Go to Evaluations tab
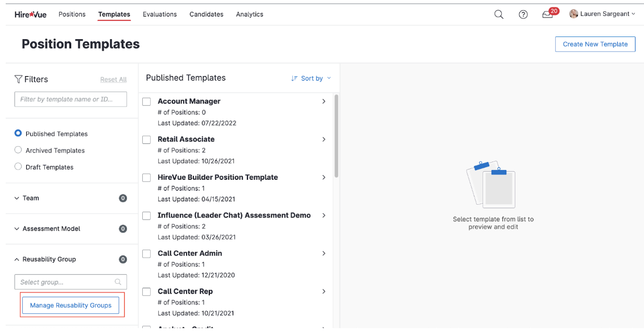This screenshot has width=644, height=331. [x=160, y=14]
